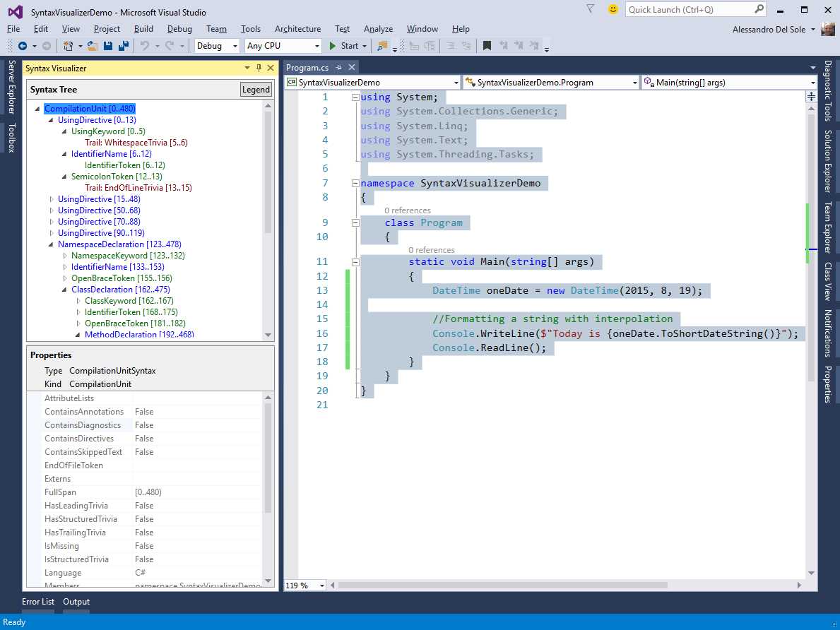Collapse the Main method outlining region
The width and height of the screenshot is (840, 630).
coord(355,262)
